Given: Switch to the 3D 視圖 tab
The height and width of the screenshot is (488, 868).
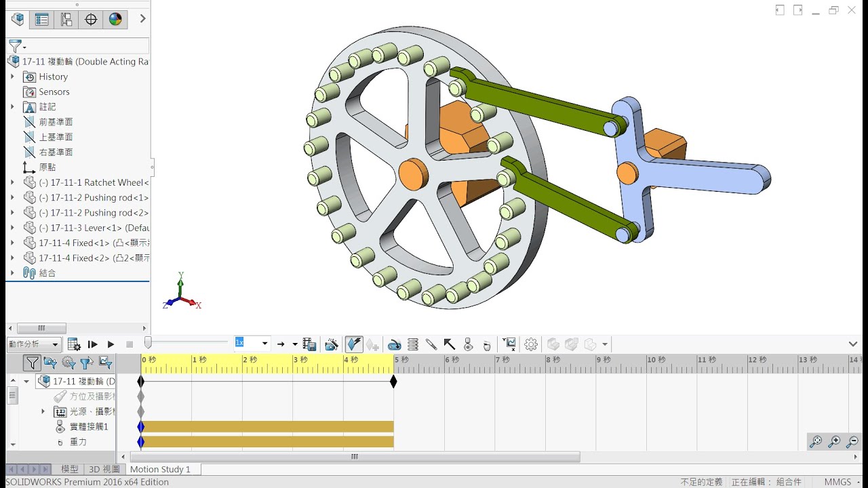Looking at the screenshot, I should tap(104, 469).
